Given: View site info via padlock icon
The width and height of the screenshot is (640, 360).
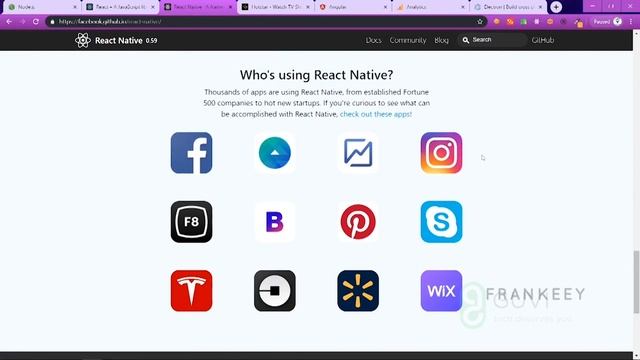Looking at the screenshot, I should (x=52, y=22).
